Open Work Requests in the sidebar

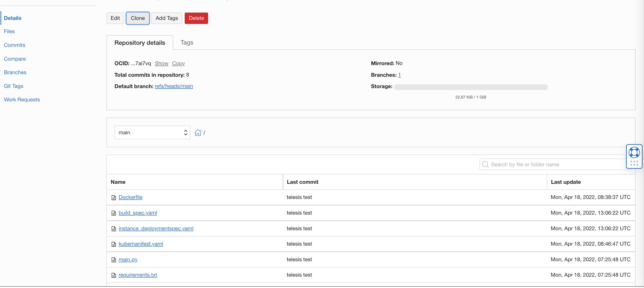[x=22, y=99]
